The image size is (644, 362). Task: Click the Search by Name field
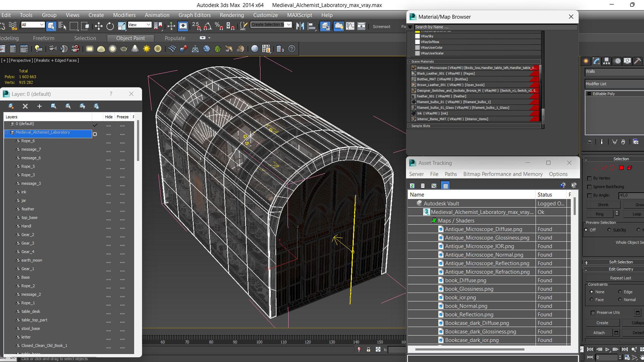pyautogui.click(x=496, y=27)
